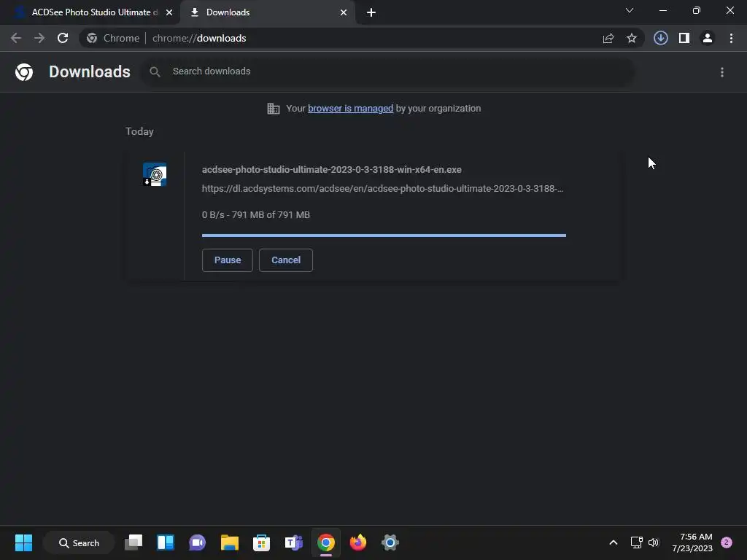The width and height of the screenshot is (747, 560).
Task: Open Microsoft Store from the taskbar
Action: pos(262,542)
